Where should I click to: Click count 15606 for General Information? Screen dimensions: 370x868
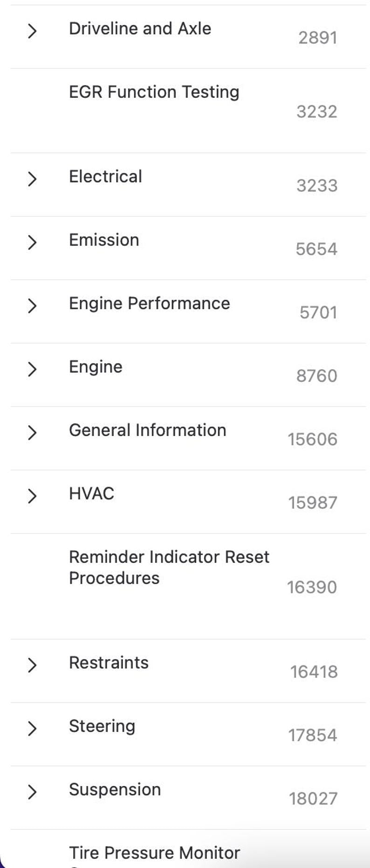[312, 439]
